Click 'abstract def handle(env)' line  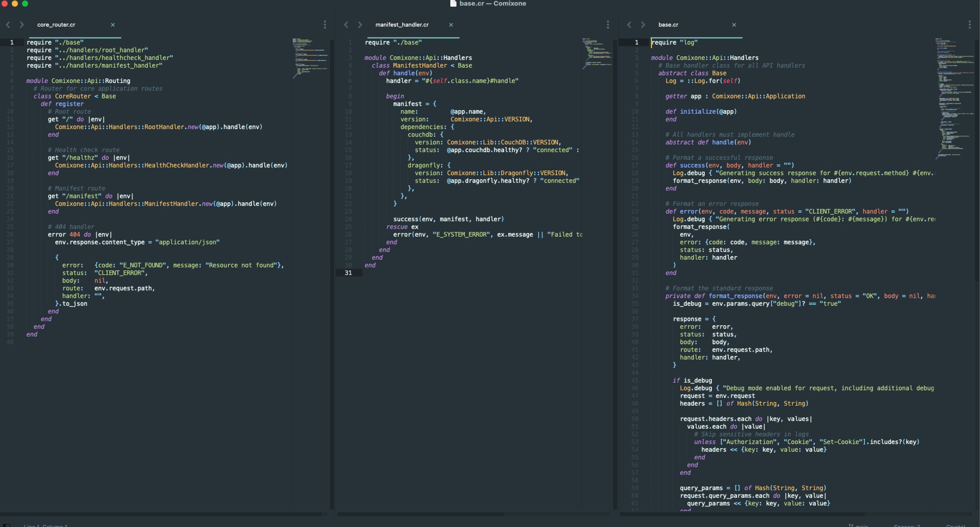point(708,142)
